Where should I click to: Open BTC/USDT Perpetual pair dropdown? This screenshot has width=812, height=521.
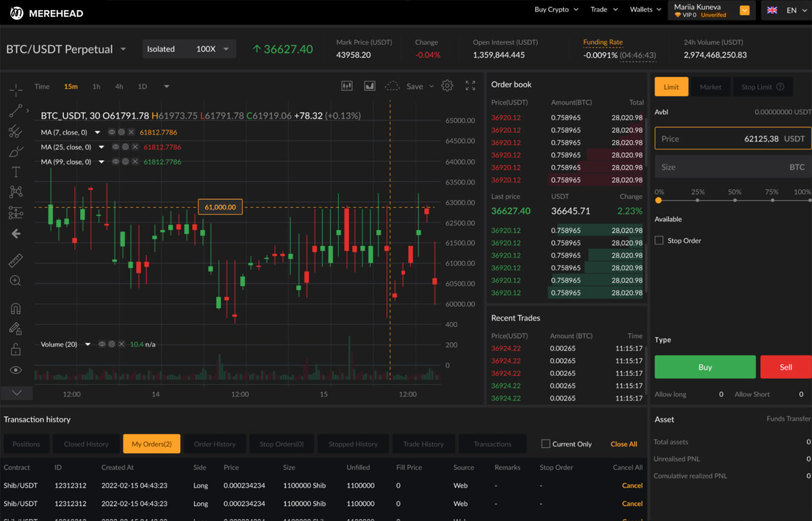pyautogui.click(x=123, y=49)
